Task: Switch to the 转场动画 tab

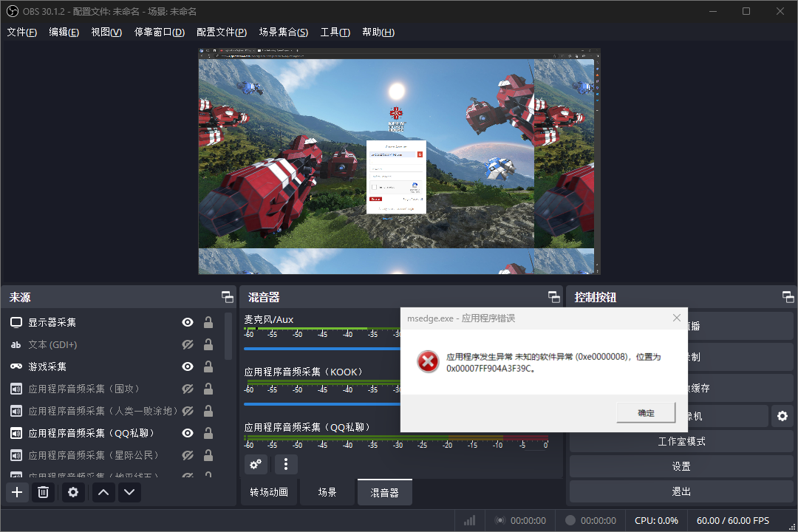Action: (269, 492)
